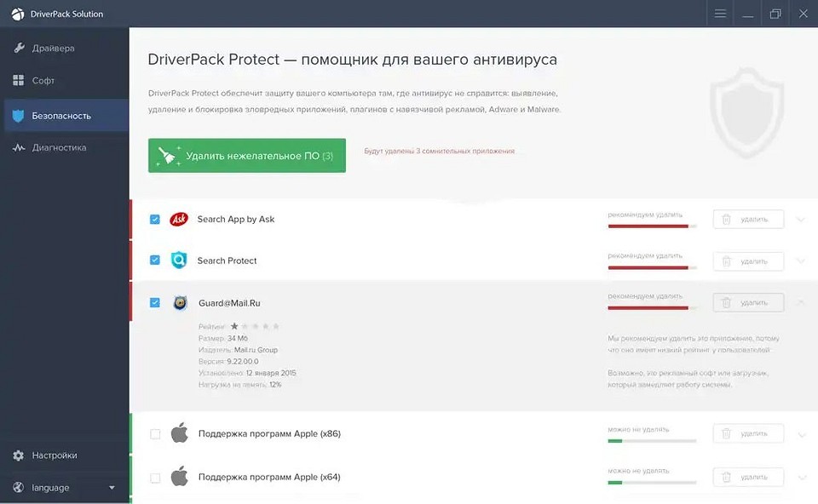Image resolution: width=818 pixels, height=504 pixels.
Task: Expand details for Search App by Ask
Action: [x=799, y=219]
